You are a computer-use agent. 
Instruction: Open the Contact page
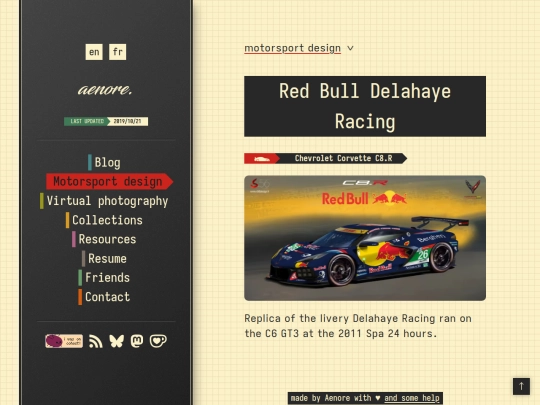tap(104, 297)
